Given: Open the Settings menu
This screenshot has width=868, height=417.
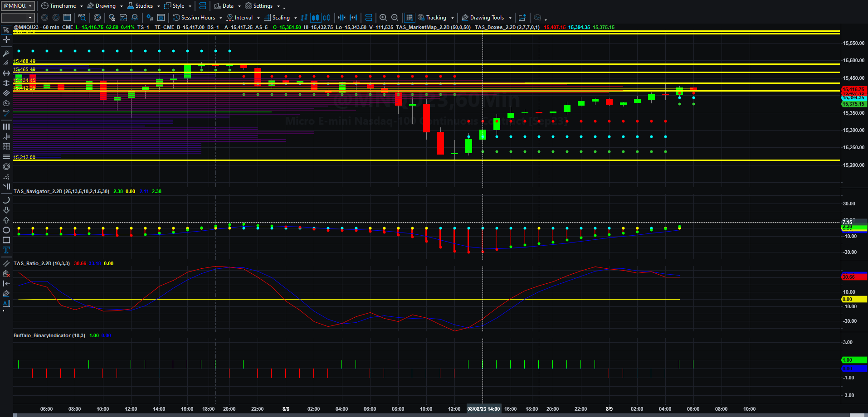Looking at the screenshot, I should [x=262, y=6].
